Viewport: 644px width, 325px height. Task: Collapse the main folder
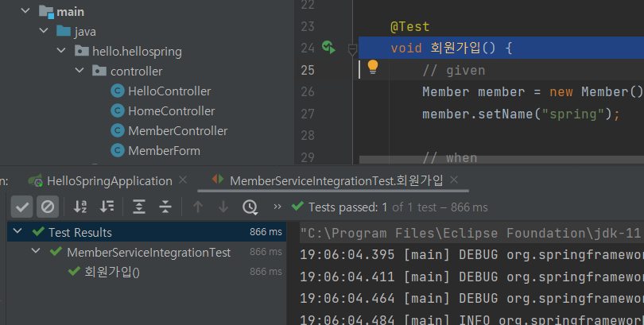(25, 10)
